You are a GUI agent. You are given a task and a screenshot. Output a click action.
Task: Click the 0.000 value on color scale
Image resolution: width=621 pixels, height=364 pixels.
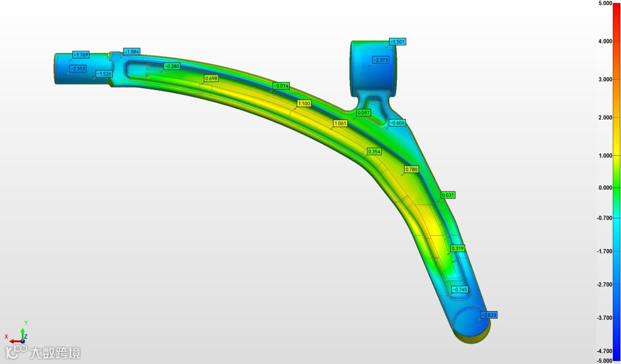tap(605, 187)
